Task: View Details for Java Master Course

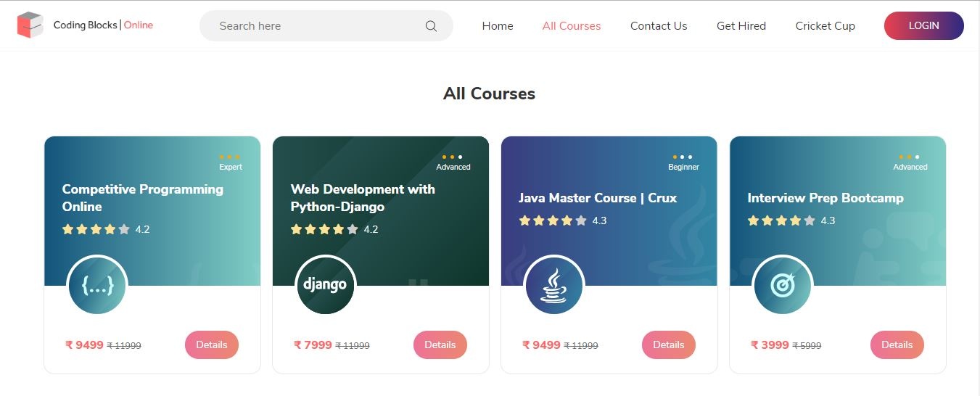Action: (669, 345)
